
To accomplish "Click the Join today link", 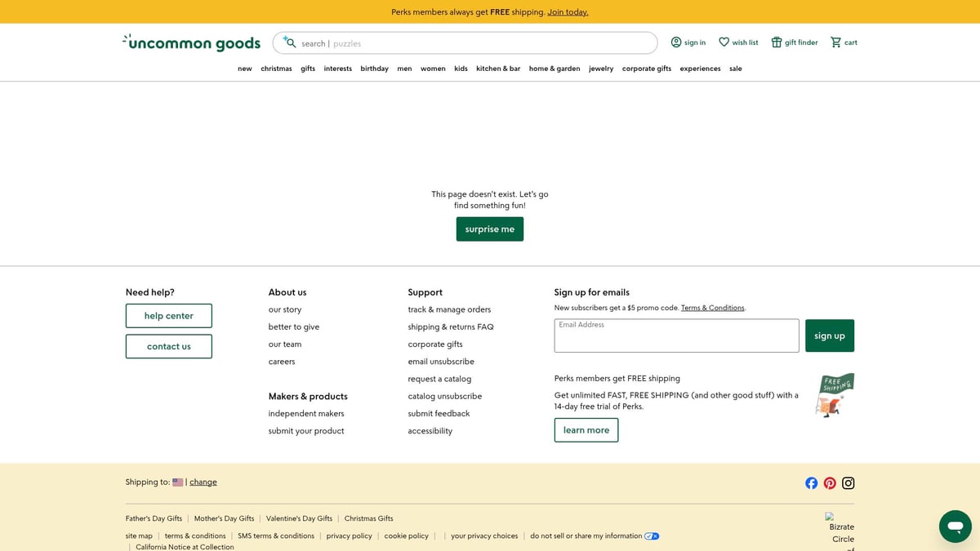I will [x=568, y=12].
